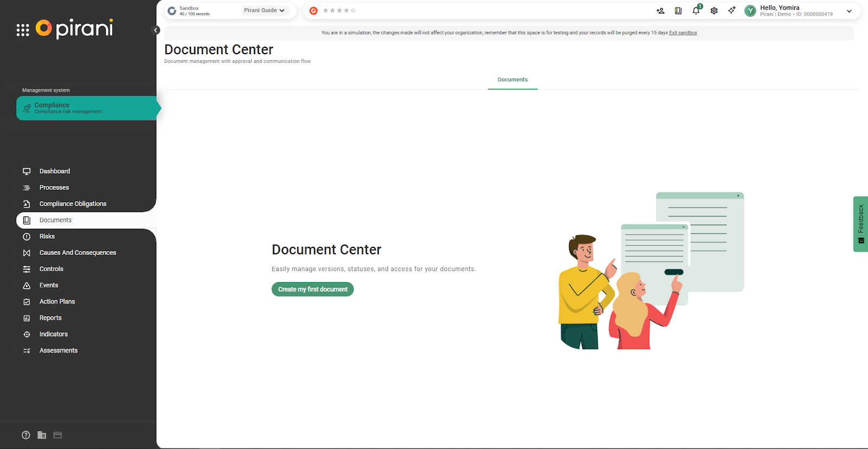
Task: Select the Documents tab
Action: point(512,80)
